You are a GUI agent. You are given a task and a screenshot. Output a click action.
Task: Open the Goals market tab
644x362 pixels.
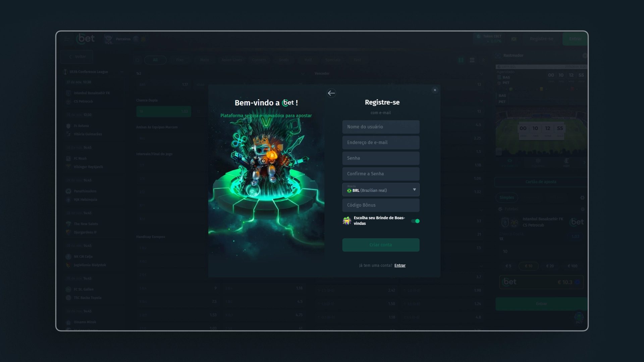click(284, 60)
